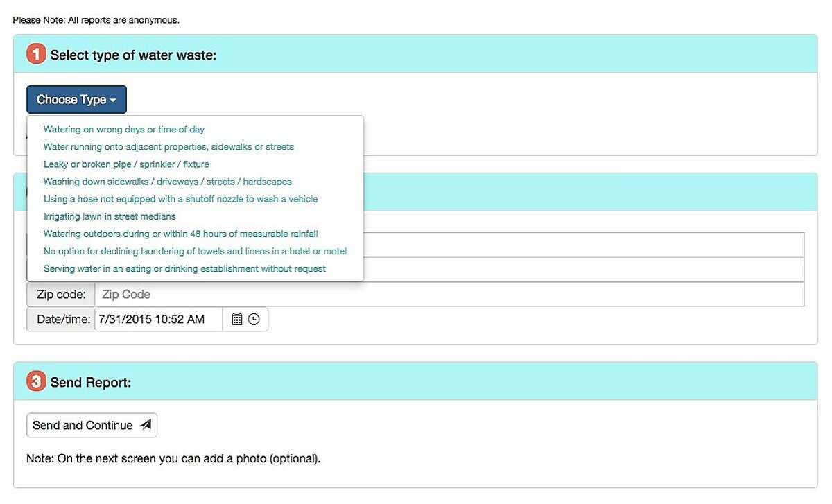Choose the hose without shutoff nozzle option
The image size is (832, 504).
point(180,199)
